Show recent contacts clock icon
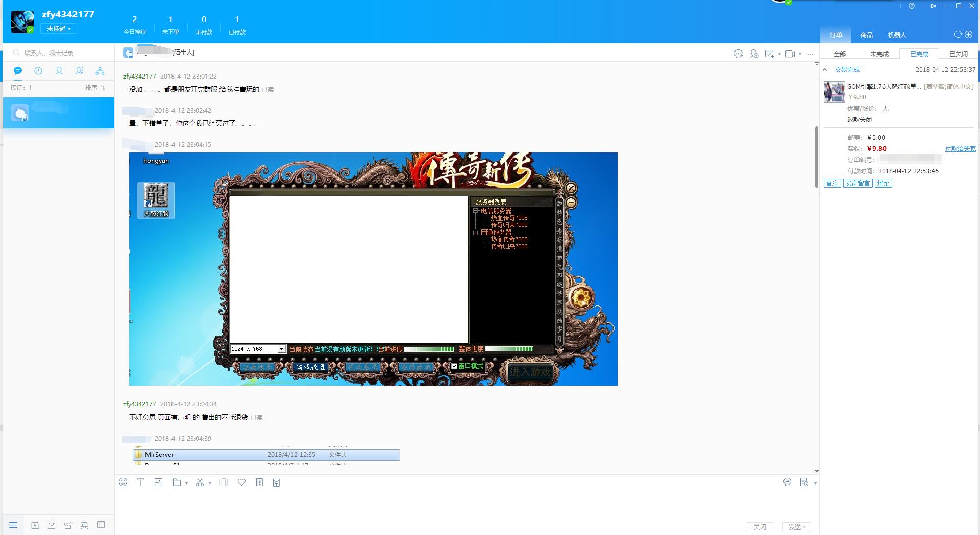980x535 pixels. pos(38,71)
